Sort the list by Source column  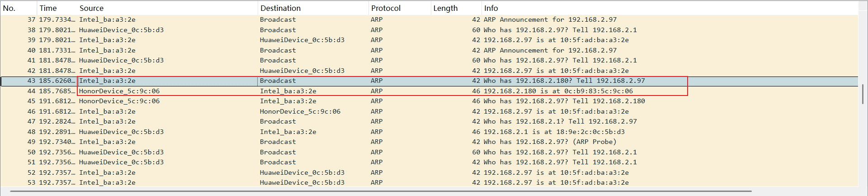tap(91, 8)
